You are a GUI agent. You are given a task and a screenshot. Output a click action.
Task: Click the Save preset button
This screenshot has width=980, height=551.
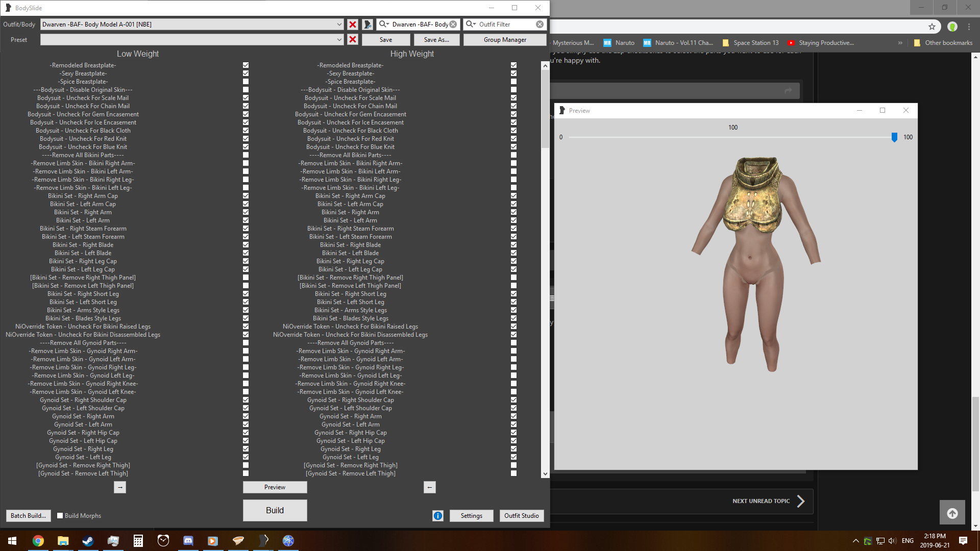coord(386,40)
